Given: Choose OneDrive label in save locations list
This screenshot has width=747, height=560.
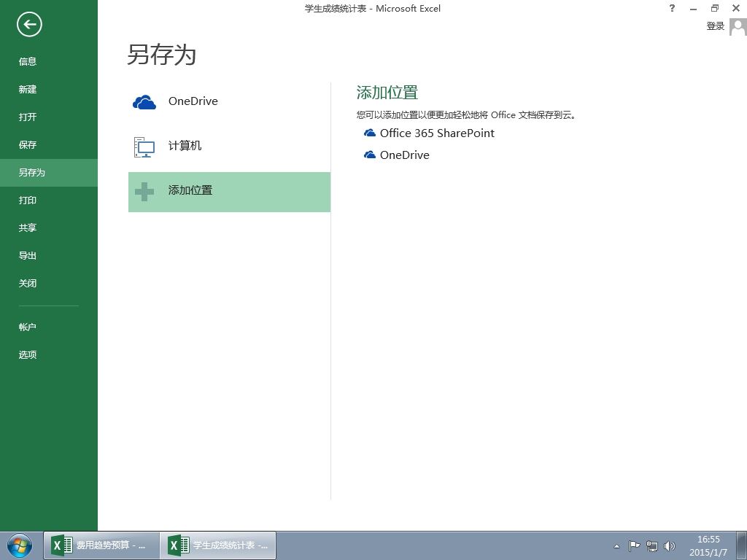Looking at the screenshot, I should coord(193,101).
